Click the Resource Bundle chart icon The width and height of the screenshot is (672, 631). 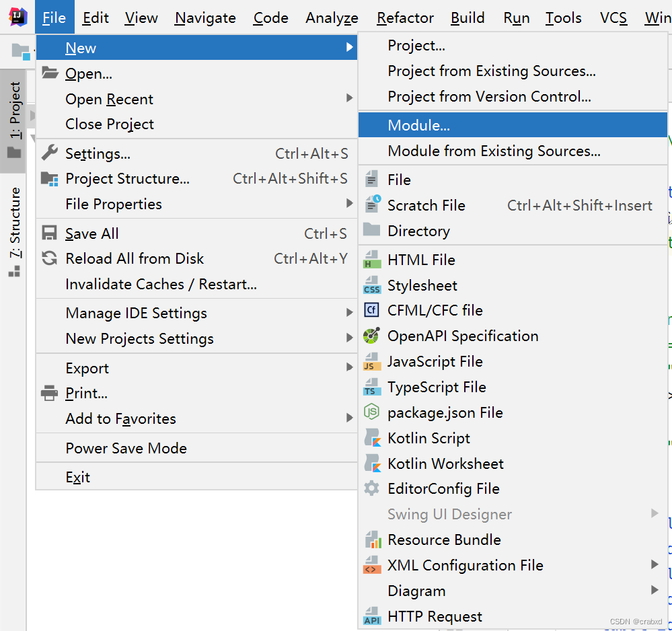(x=373, y=540)
